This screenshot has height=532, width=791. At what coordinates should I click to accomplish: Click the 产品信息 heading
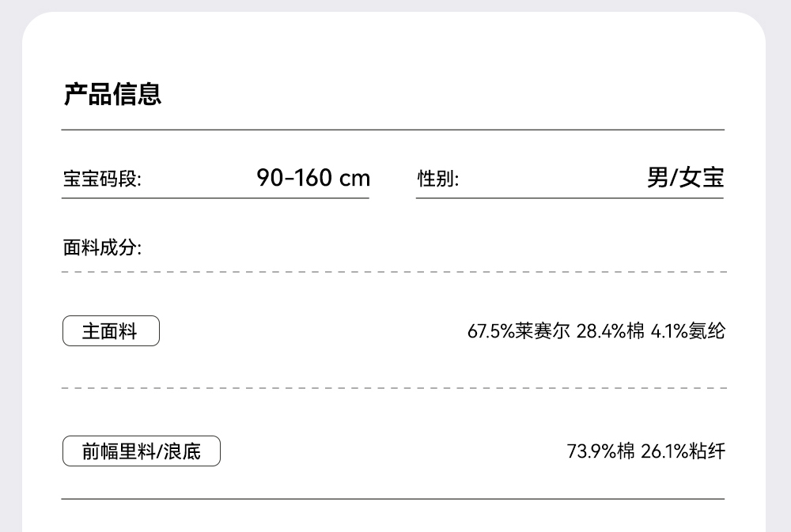[x=112, y=94]
